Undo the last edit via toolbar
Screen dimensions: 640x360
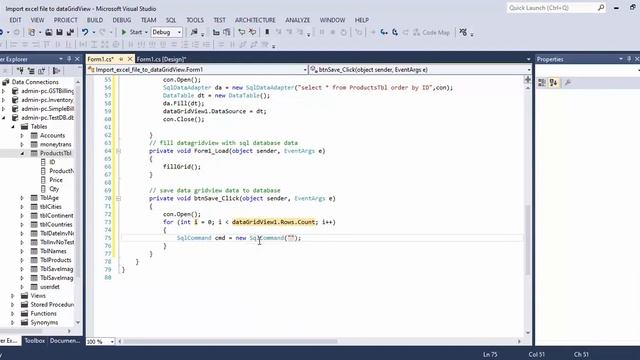click(x=85, y=32)
